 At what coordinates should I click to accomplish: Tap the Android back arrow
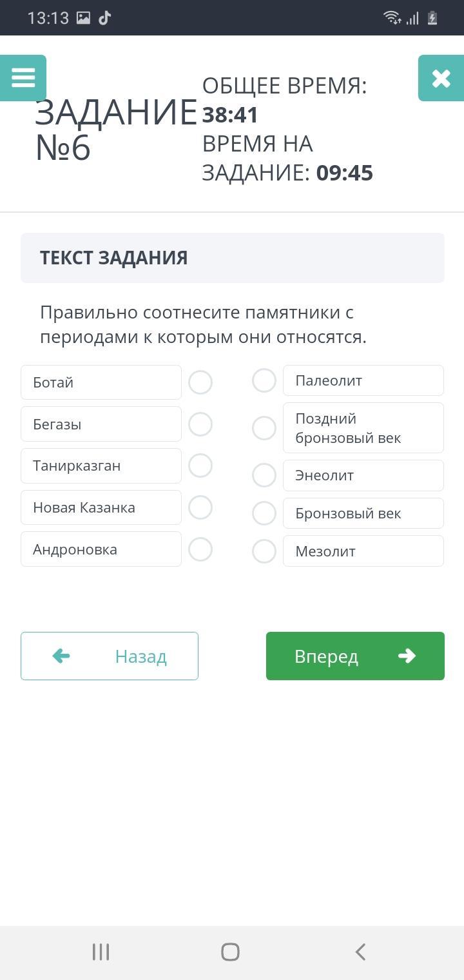(361, 952)
